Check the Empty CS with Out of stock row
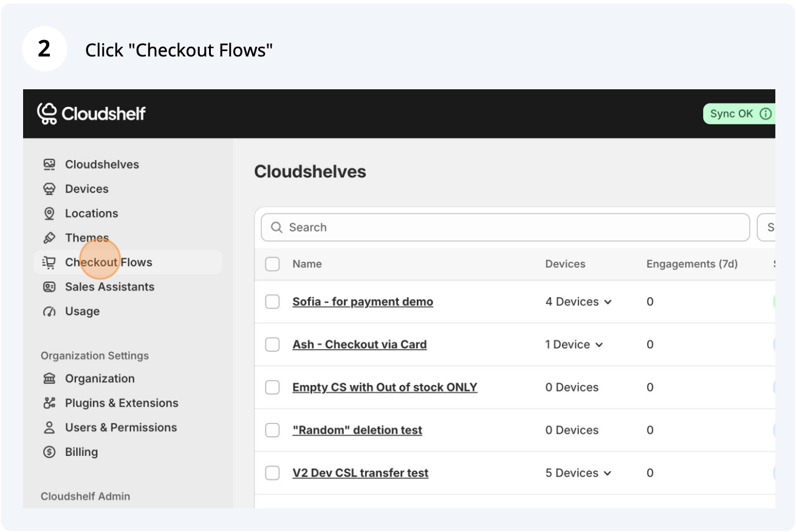Viewport: 796px width, 532px height. (x=272, y=387)
